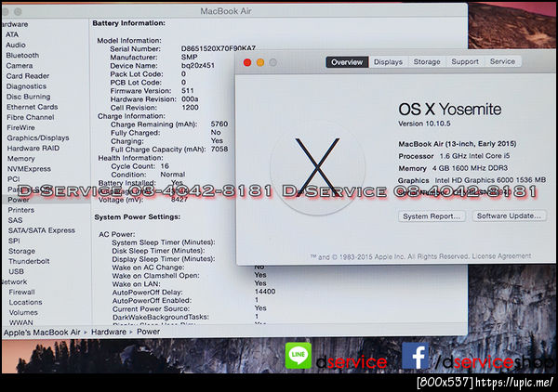
Task: Select Hardware RAID in the sidebar
Action: click(33, 148)
